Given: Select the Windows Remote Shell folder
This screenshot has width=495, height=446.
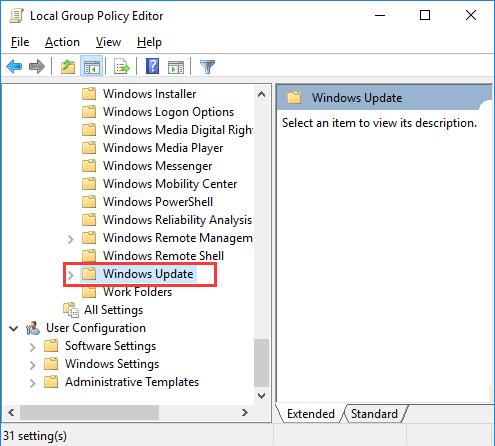Looking at the screenshot, I should click(x=163, y=256).
